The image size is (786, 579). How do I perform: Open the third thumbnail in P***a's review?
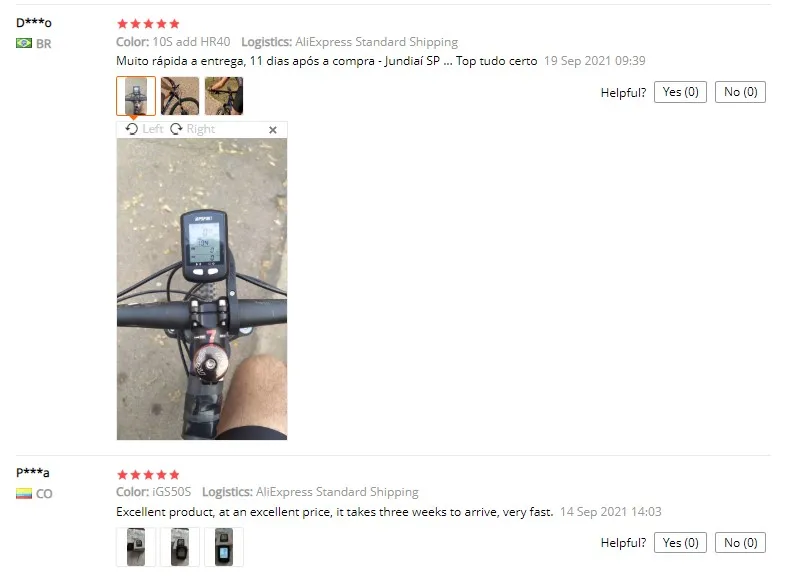click(x=224, y=547)
